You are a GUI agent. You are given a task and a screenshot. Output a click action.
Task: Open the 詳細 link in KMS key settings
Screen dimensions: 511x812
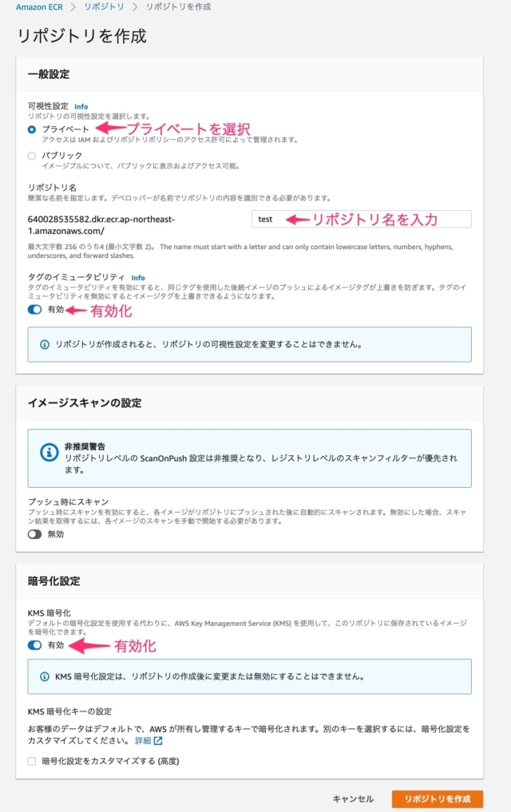(x=143, y=740)
